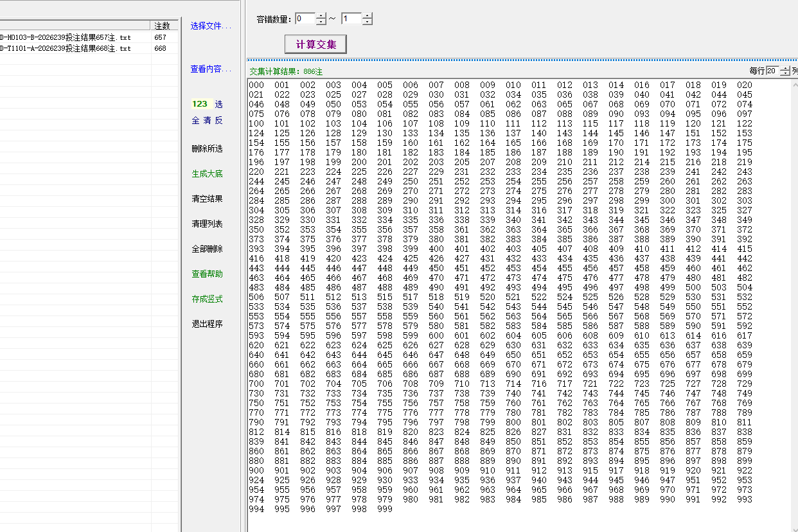Screen dimensions: 798x532
Task: Click 退出程序 to exit
Action: pos(207,324)
